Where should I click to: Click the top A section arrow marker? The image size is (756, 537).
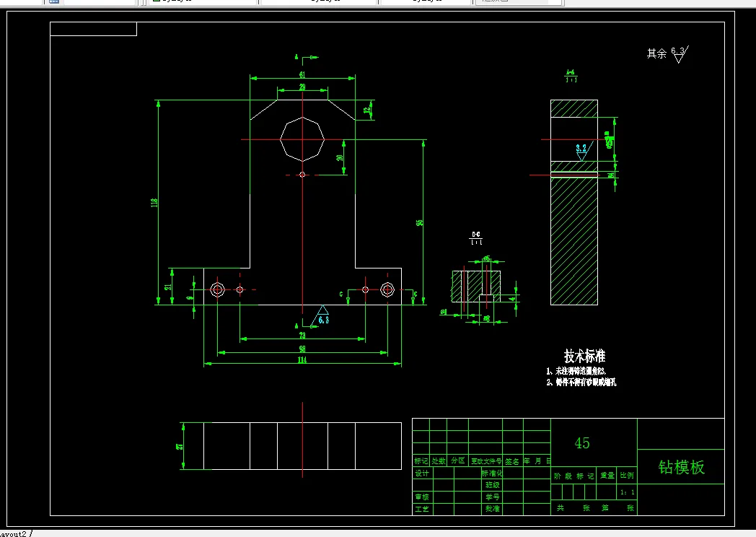307,58
